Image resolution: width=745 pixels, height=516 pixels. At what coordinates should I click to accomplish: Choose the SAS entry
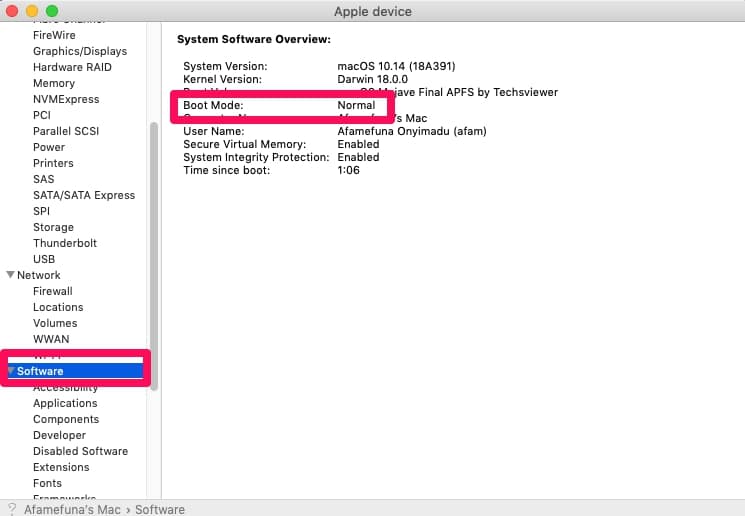point(44,179)
